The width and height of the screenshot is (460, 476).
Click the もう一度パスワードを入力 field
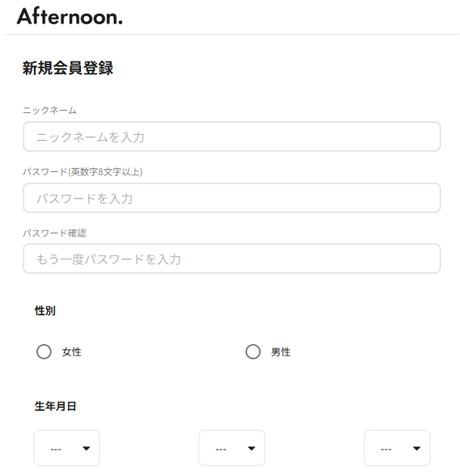pyautogui.click(x=232, y=258)
